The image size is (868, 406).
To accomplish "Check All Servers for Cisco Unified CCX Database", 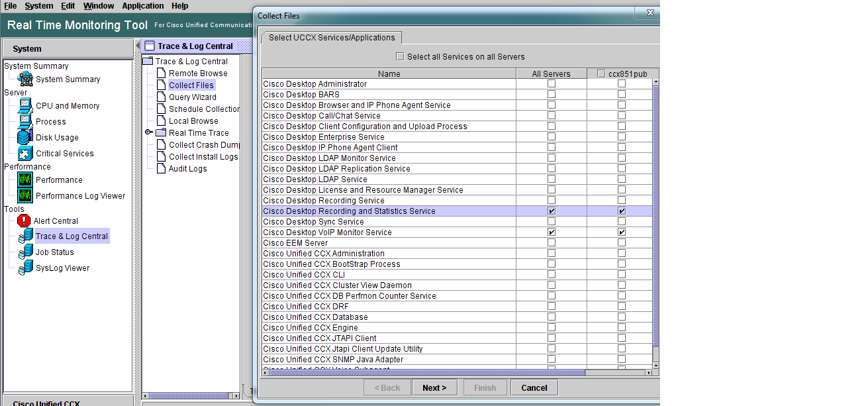I will [552, 317].
